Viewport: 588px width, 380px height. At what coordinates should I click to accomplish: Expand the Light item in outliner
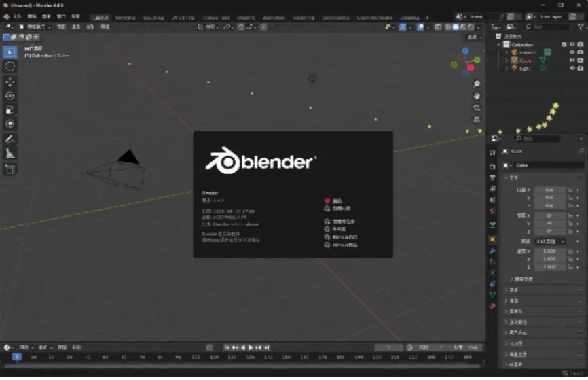pyautogui.click(x=507, y=68)
